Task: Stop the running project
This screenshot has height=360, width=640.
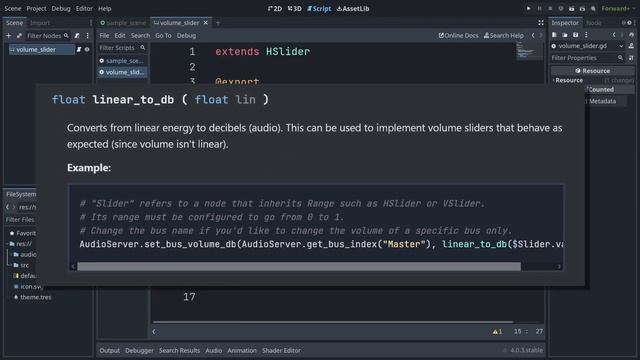Action: coord(550,8)
